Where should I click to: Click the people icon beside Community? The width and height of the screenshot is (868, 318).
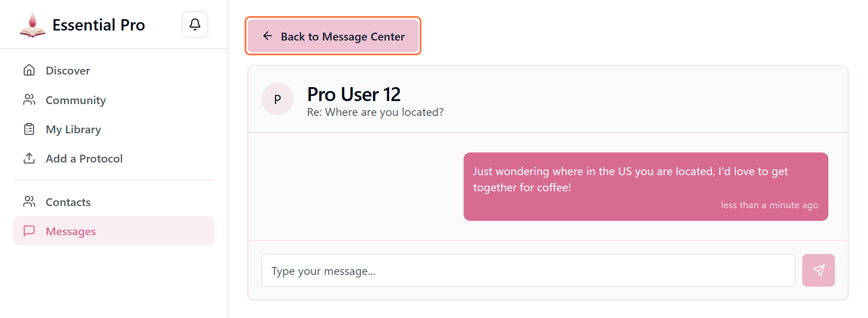pyautogui.click(x=29, y=100)
